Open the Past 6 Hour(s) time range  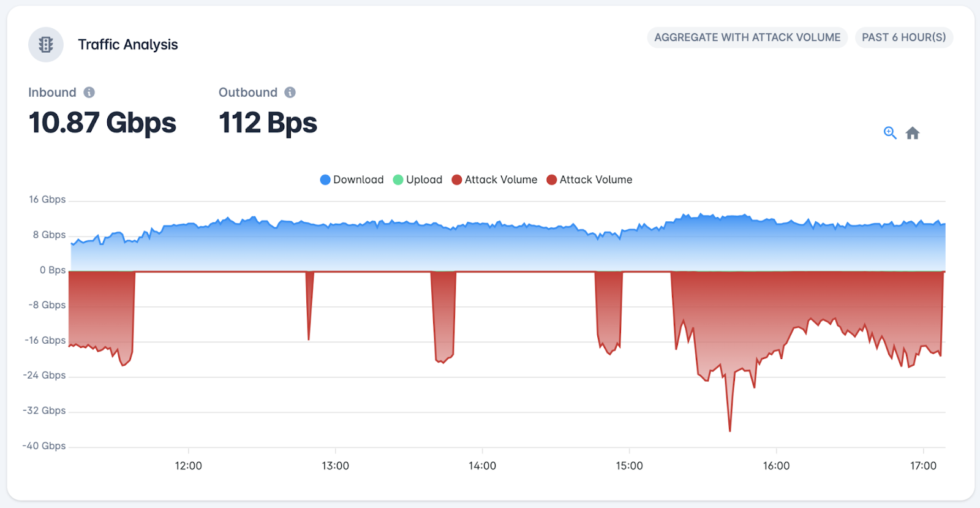[x=904, y=37]
